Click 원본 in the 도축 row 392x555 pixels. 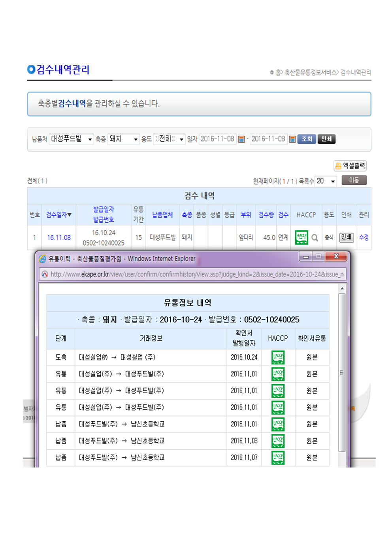tap(312, 357)
